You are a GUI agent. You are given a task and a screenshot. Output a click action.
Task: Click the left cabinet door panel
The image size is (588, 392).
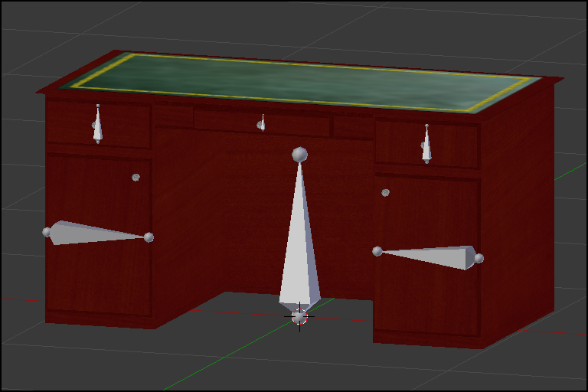[99, 234]
